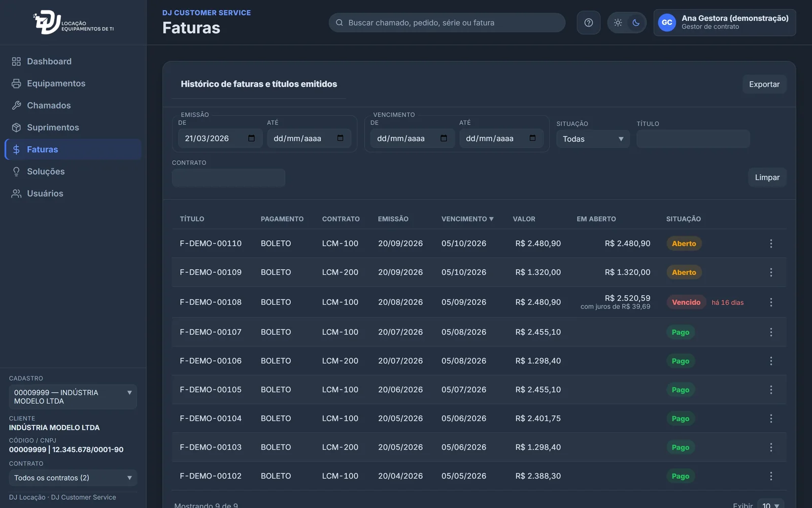Open the Situação dropdown showing Todas
The image size is (812, 508).
pos(593,139)
